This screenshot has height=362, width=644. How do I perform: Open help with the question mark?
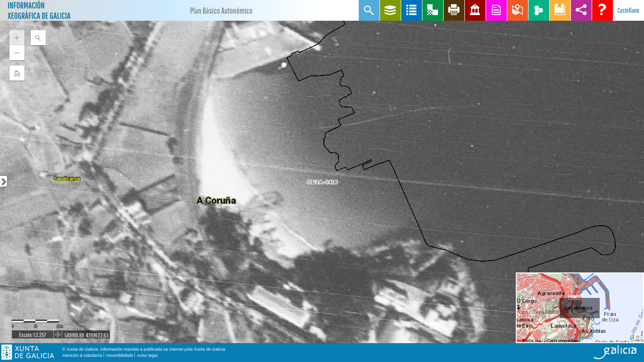coord(603,10)
